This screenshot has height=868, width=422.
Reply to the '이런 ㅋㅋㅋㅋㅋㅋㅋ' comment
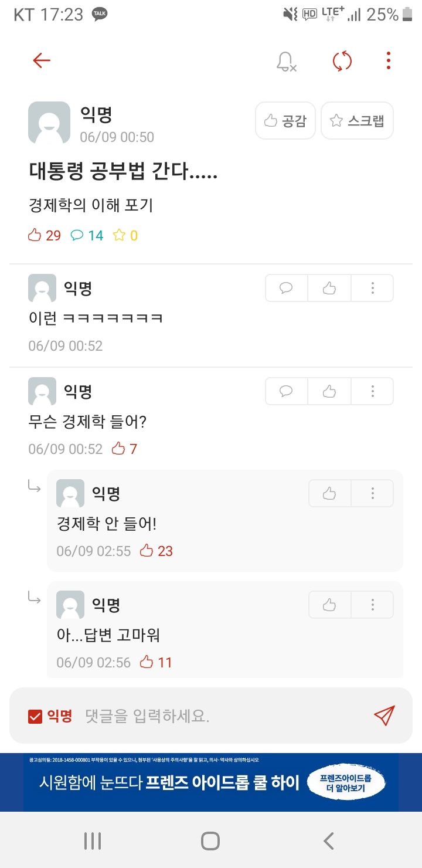point(286,288)
